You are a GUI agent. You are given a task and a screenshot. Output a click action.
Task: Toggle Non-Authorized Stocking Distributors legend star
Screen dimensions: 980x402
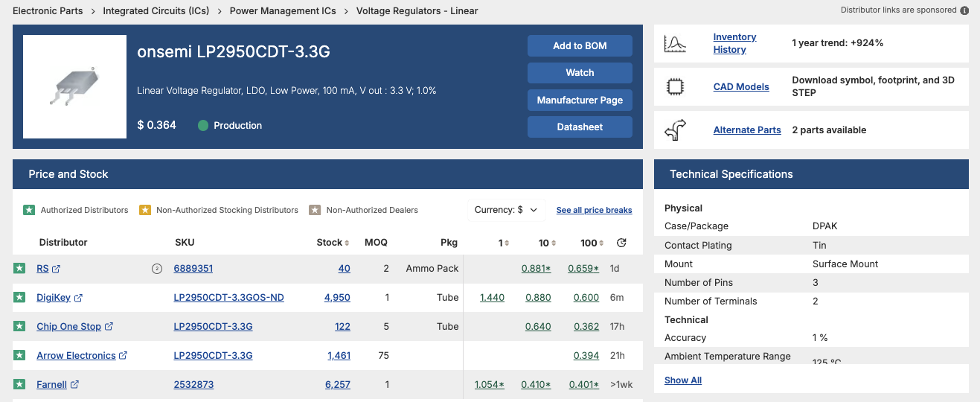coord(145,210)
